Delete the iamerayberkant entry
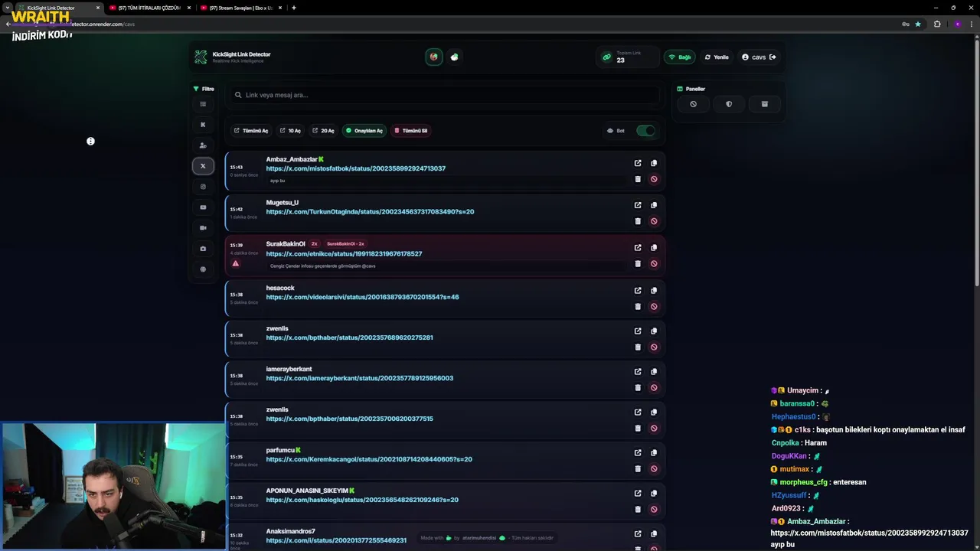 (638, 387)
